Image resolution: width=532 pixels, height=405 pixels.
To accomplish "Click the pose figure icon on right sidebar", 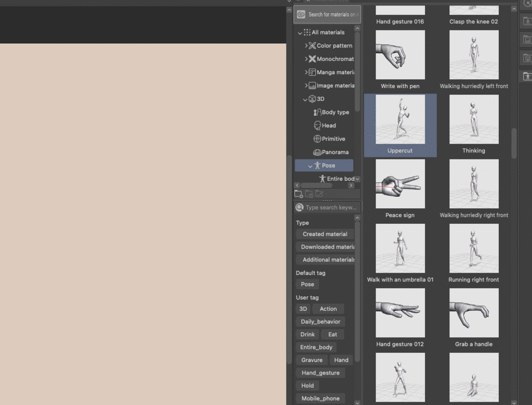I will [527, 76].
